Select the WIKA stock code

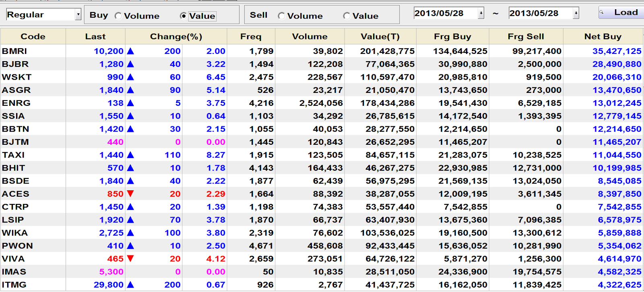point(15,233)
